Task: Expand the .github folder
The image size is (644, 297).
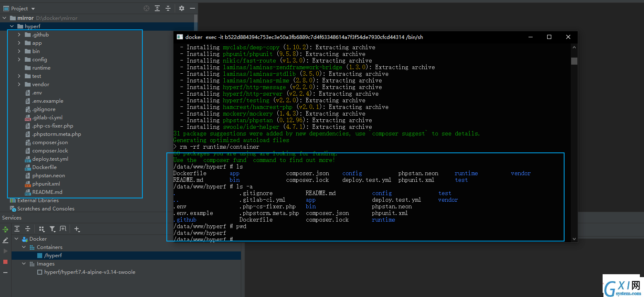Action: pyautogui.click(x=19, y=35)
